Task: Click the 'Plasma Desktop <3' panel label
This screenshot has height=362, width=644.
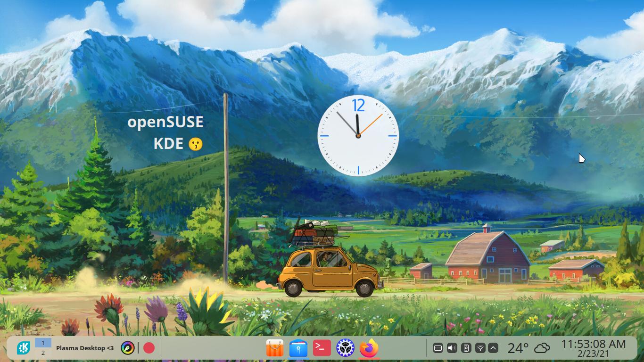Action: [85, 348]
